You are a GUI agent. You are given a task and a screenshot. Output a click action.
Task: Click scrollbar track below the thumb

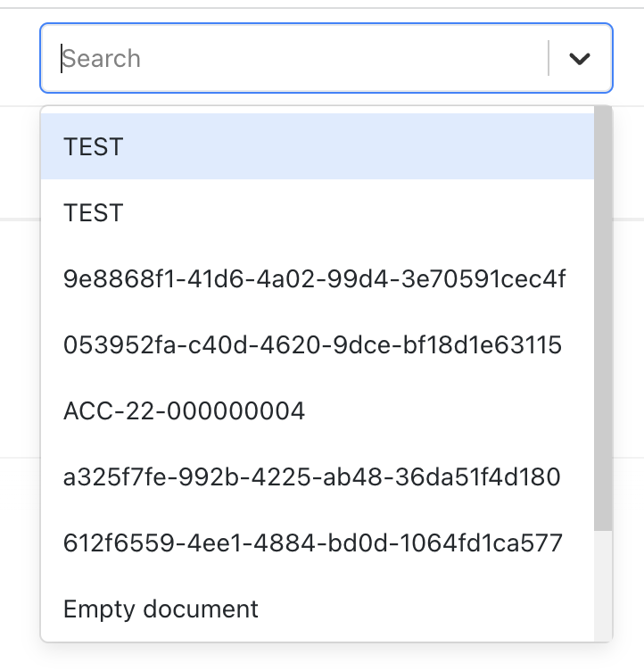[603, 580]
